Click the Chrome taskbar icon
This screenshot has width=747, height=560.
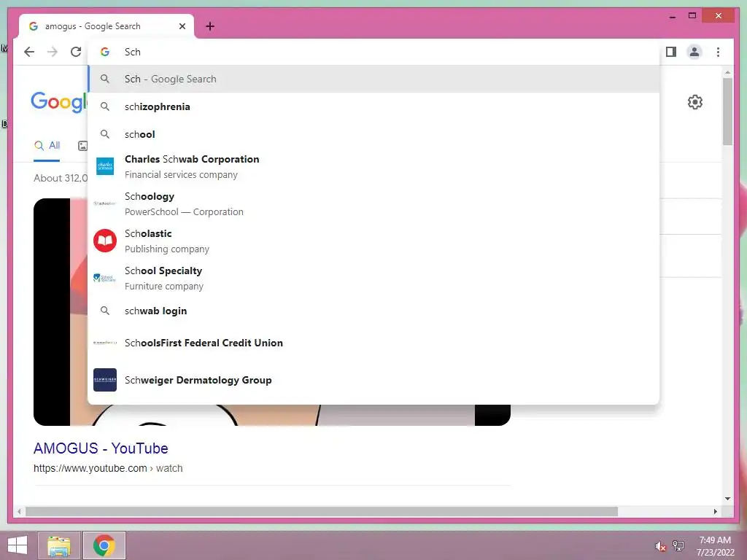[104, 545]
